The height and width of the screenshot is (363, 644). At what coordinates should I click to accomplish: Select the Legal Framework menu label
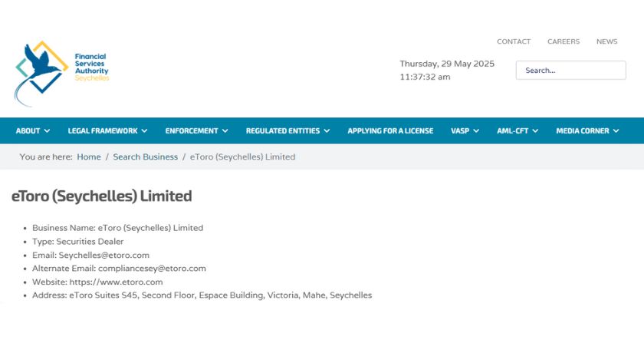(103, 130)
